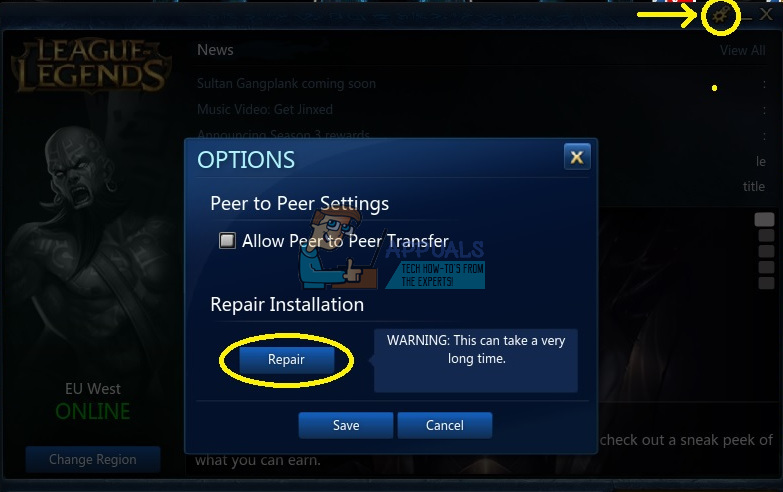Viewport: 783px width, 492px height.
Task: Start the Repair installation
Action: [286, 359]
